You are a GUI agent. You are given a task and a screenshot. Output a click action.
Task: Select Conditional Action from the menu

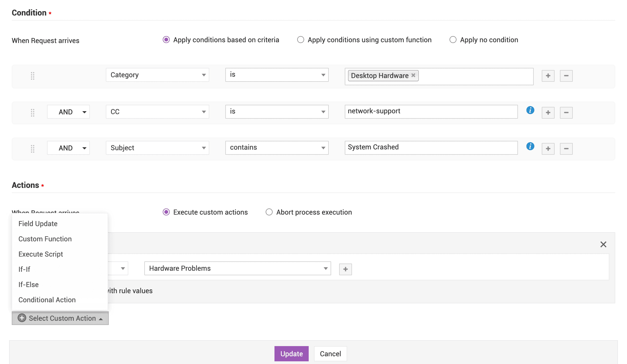pyautogui.click(x=47, y=300)
